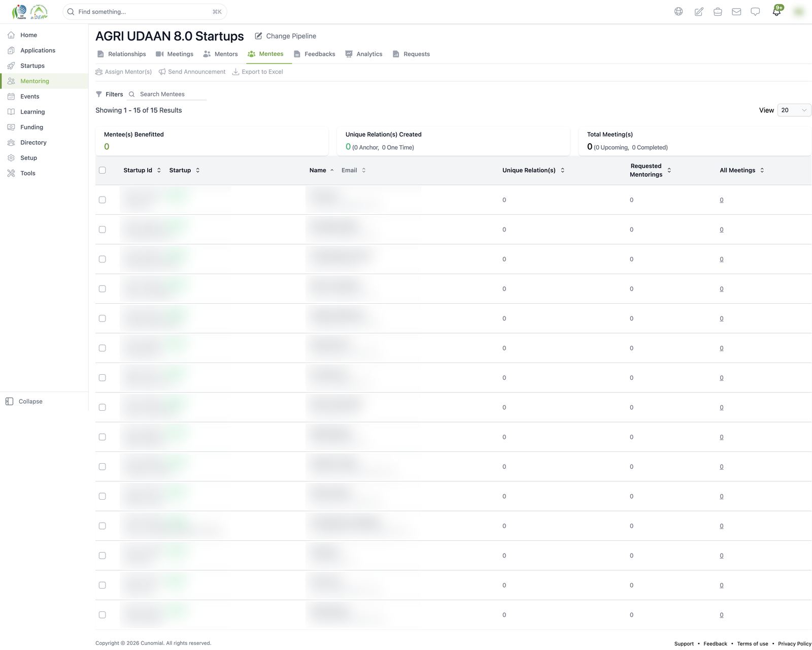Viewport: 812px width, 650px height.
Task: Check the first mentee row checkbox
Action: (102, 200)
